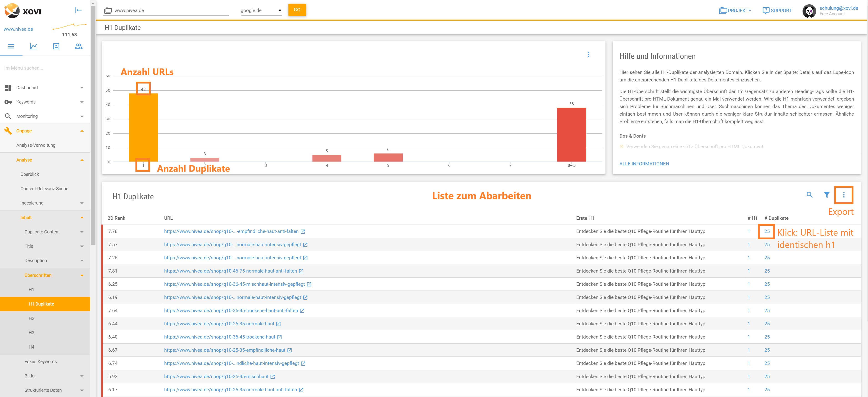Screen dimensions: 868x397
Task: Collapse the Überschriften submenu
Action: [x=82, y=276]
